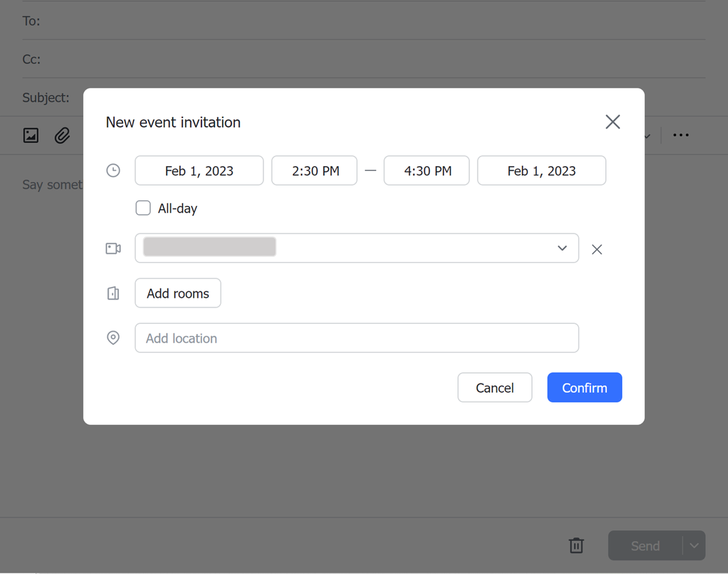The width and height of the screenshot is (728, 574).
Task: Click the Add rooms button
Action: (x=178, y=293)
